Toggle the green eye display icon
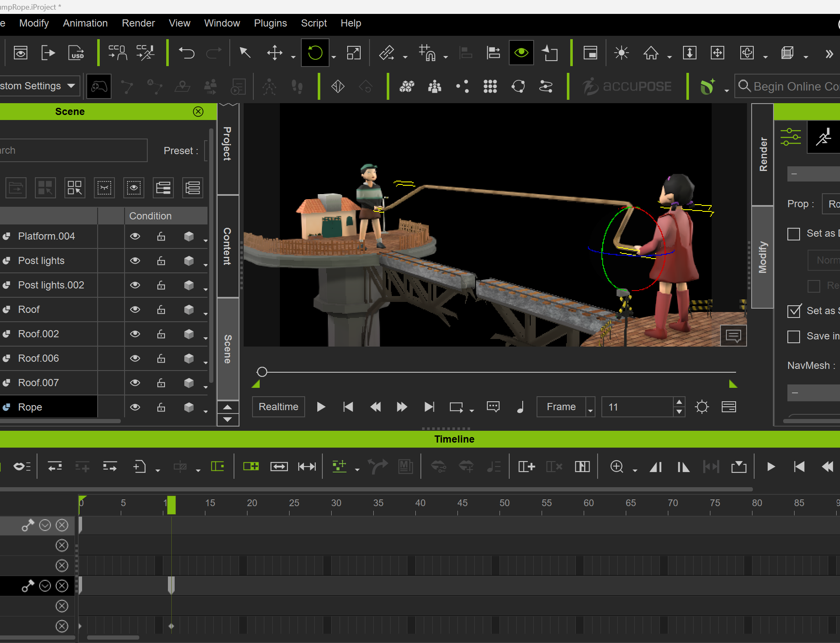The image size is (840, 643). (521, 53)
